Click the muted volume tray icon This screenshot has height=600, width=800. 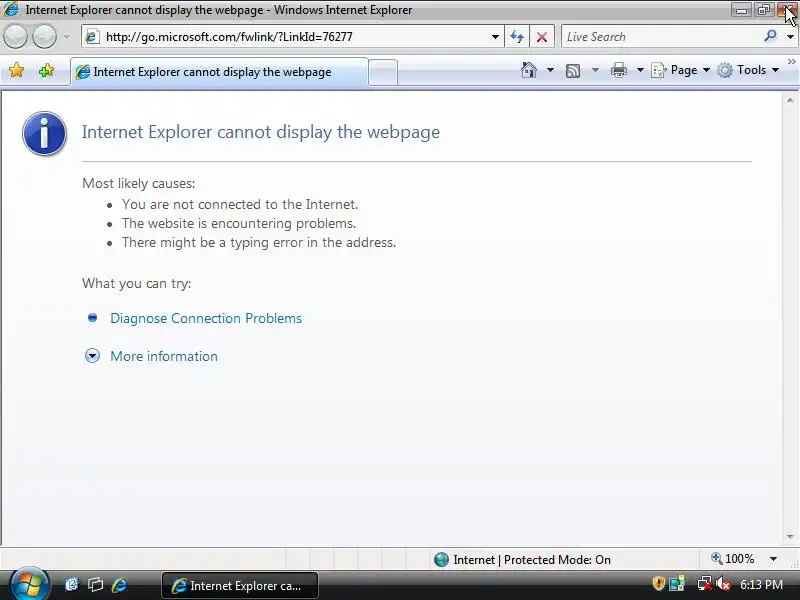(723, 584)
